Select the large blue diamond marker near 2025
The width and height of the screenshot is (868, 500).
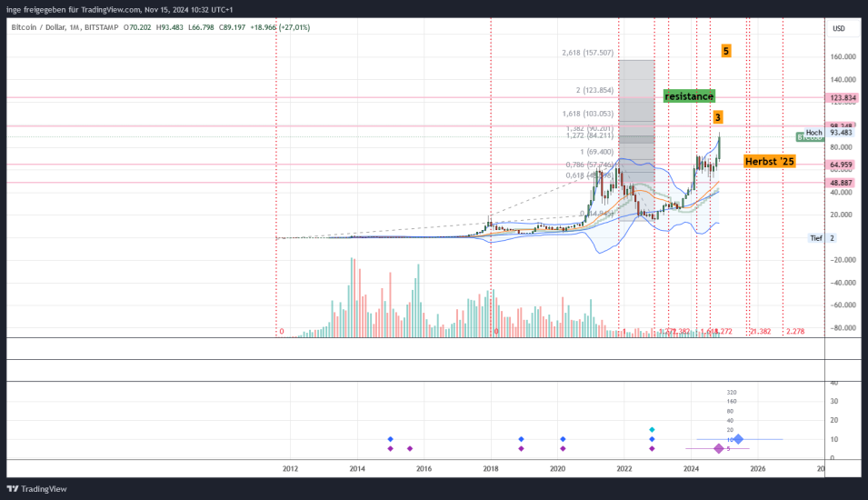click(x=738, y=439)
